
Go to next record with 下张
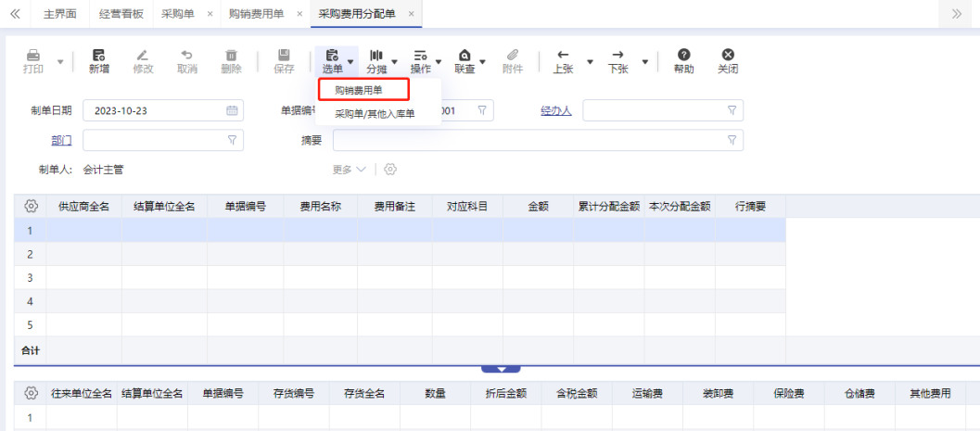pos(617,61)
